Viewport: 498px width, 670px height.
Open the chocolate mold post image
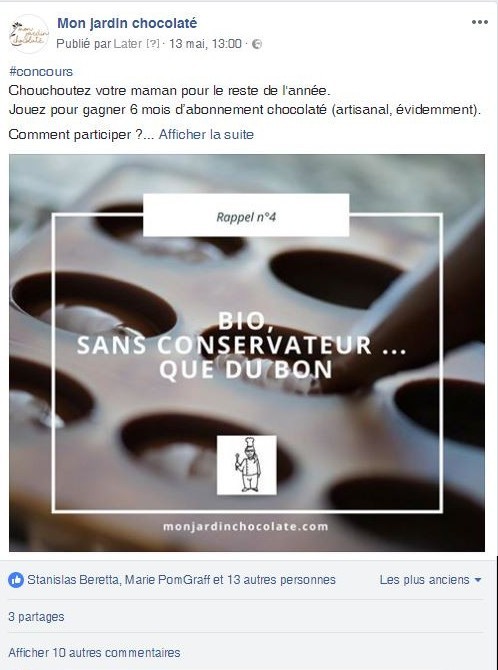pyautogui.click(x=247, y=353)
